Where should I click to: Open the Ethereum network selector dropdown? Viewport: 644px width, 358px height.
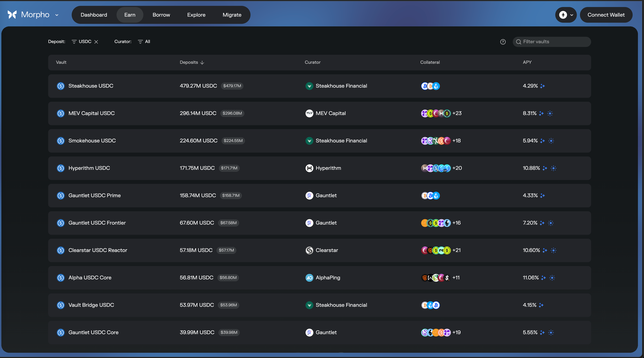point(566,15)
